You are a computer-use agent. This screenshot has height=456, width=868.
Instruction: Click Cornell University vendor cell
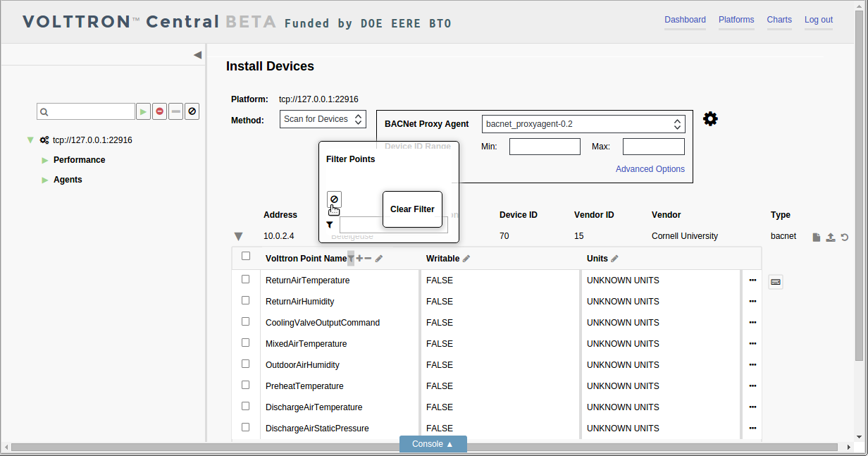(x=685, y=236)
